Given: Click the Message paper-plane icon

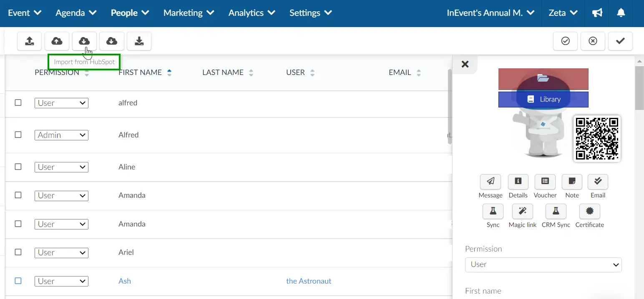Looking at the screenshot, I should click(491, 182).
